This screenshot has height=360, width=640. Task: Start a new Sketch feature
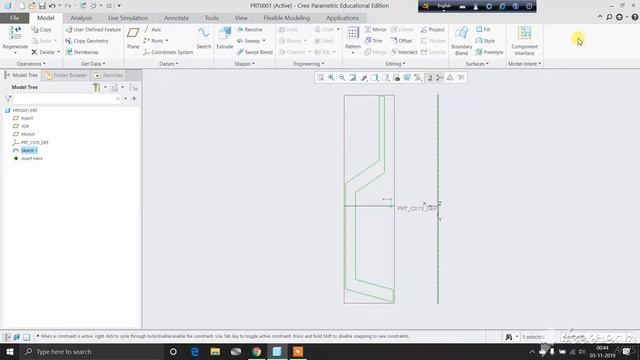click(203, 38)
